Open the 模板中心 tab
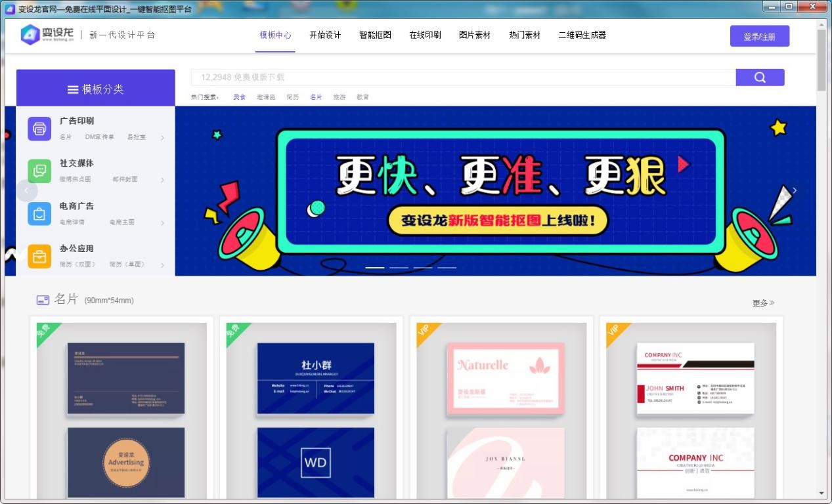832x504 pixels. [x=275, y=35]
